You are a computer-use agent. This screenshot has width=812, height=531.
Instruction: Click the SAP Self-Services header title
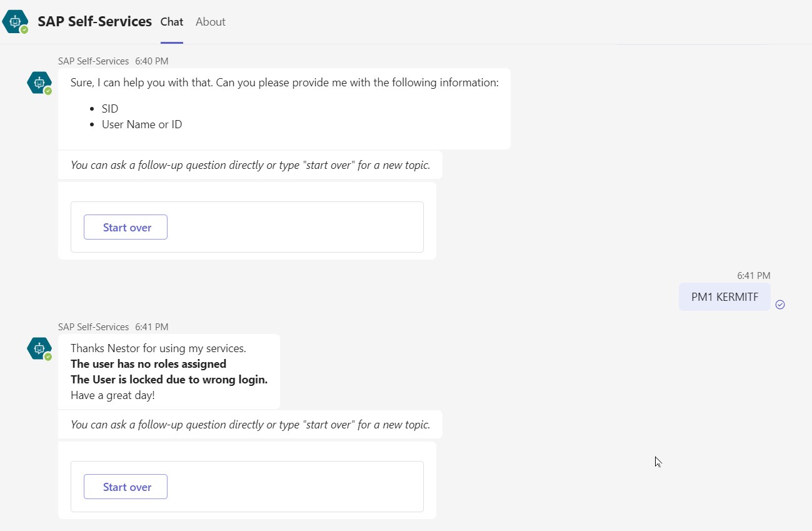point(95,21)
